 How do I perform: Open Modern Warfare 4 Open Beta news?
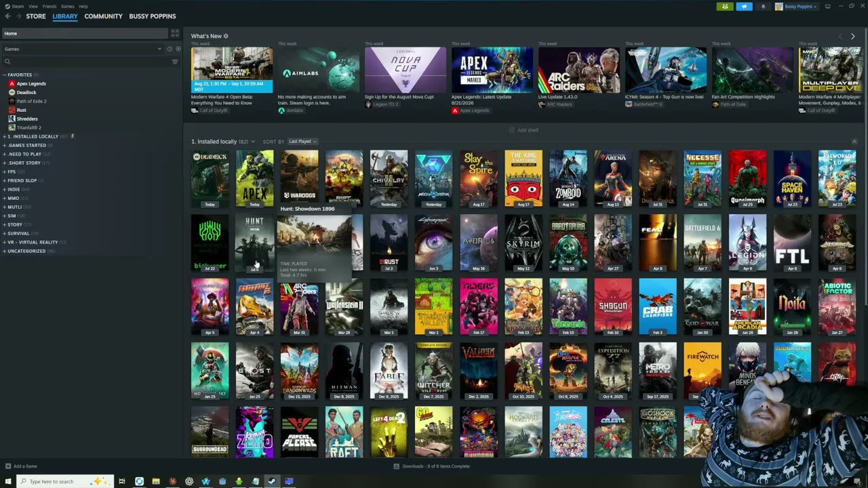pyautogui.click(x=232, y=80)
